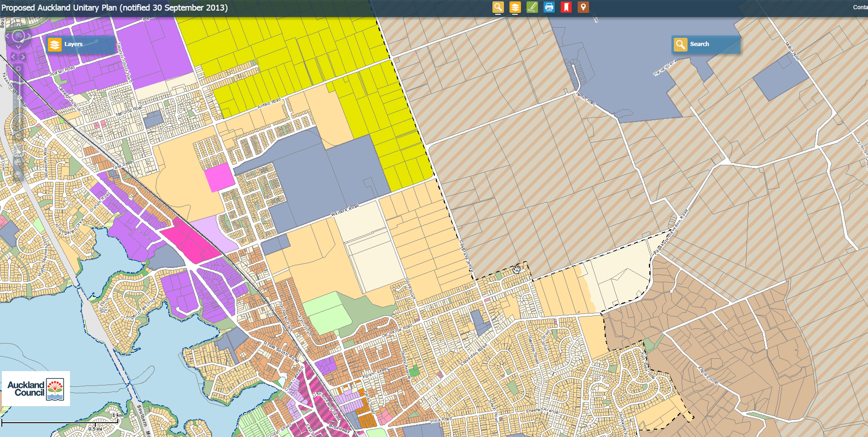Activate the location pin marker tool
The height and width of the screenshot is (437, 868).
[x=583, y=7]
